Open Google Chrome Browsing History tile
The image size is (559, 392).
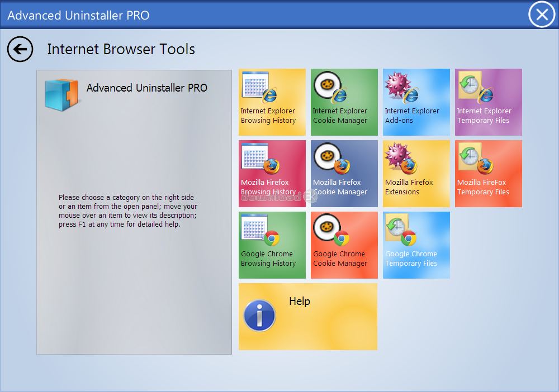272,245
